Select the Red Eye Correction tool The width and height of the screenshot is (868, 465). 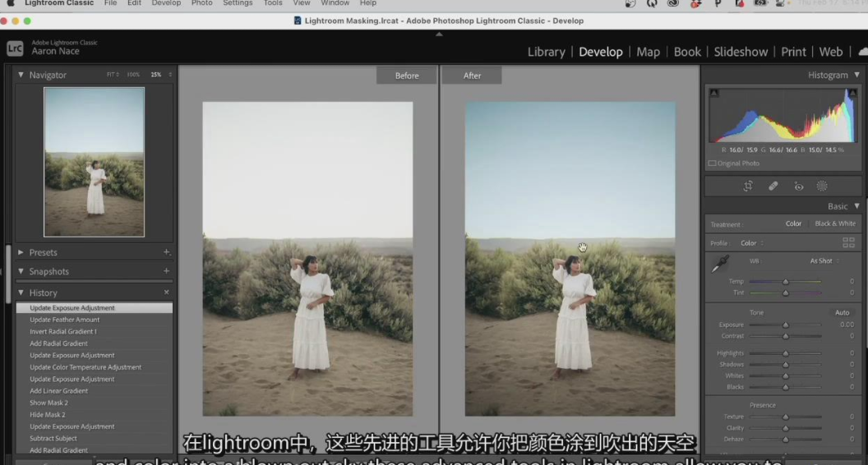[798, 186]
